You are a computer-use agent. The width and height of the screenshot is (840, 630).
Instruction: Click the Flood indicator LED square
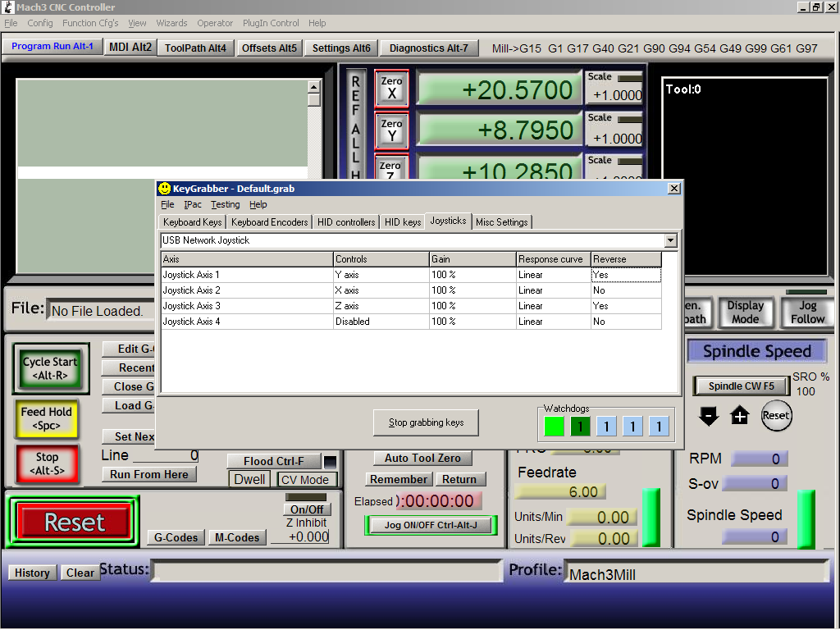point(331,461)
